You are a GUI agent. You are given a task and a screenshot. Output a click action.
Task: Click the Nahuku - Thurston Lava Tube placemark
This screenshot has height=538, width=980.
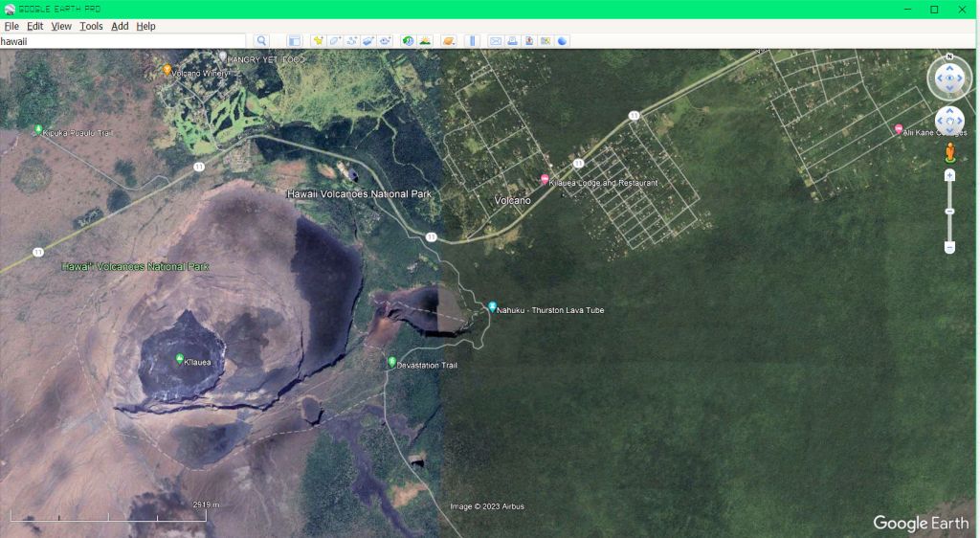492,307
